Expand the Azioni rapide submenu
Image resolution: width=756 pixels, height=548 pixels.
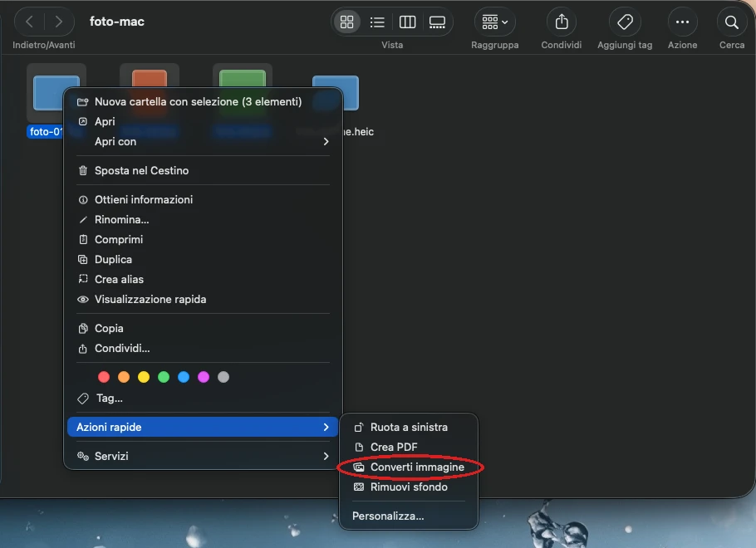pyautogui.click(x=203, y=427)
